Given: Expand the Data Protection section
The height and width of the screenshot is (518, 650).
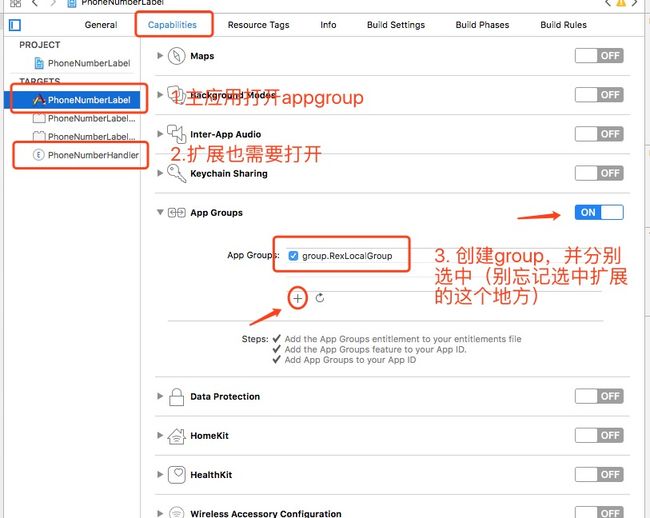Looking at the screenshot, I should [160, 396].
